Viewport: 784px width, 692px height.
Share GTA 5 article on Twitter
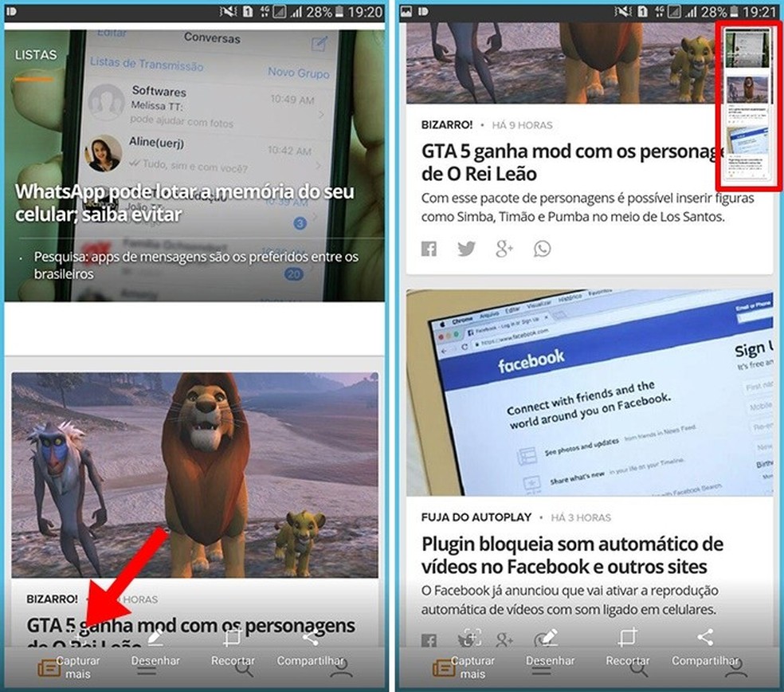click(x=466, y=249)
